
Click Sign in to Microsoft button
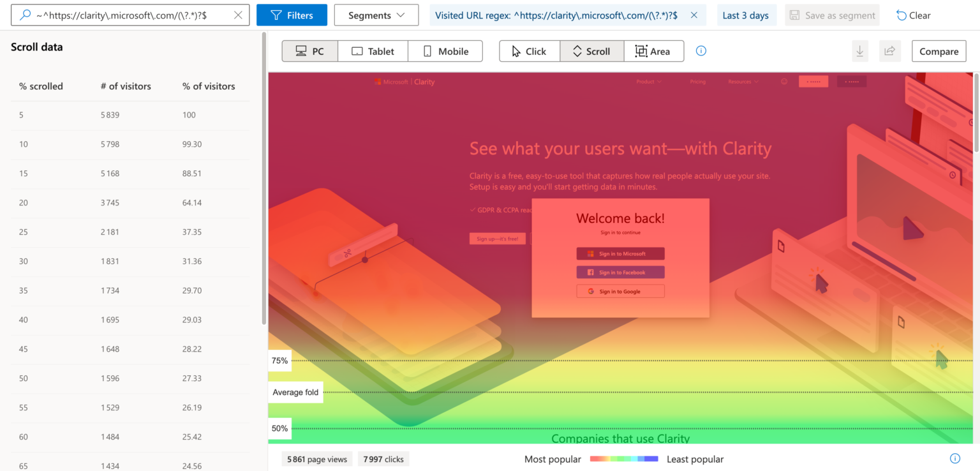(620, 254)
